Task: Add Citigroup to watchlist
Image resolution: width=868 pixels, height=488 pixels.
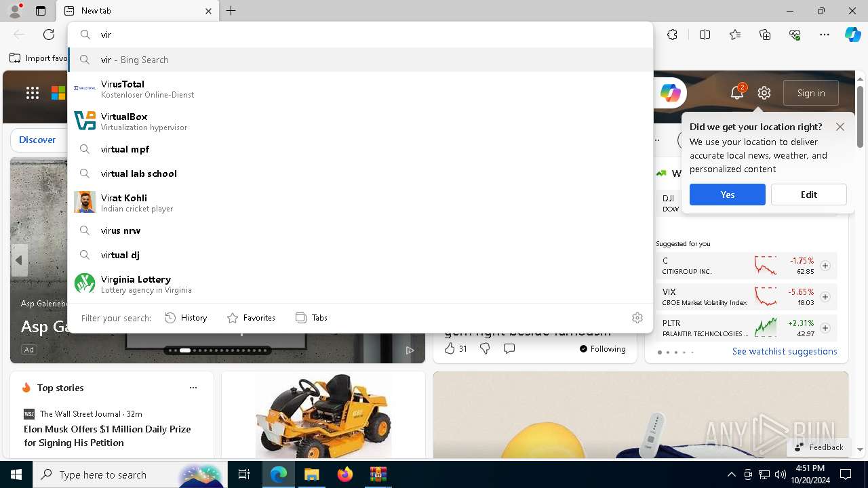Action: click(825, 266)
